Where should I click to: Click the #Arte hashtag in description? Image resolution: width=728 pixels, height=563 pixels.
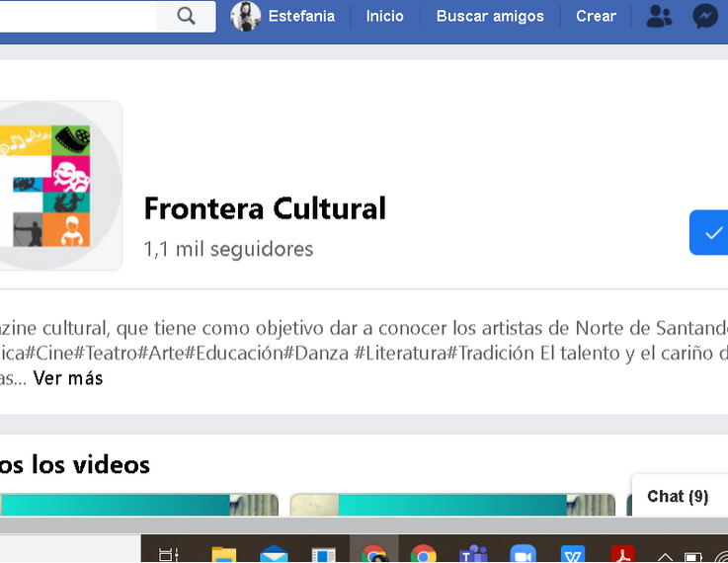161,354
